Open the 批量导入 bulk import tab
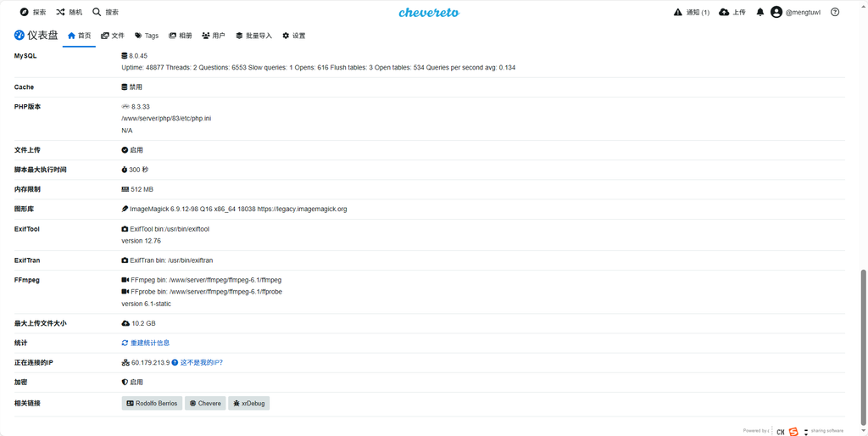 tap(253, 36)
